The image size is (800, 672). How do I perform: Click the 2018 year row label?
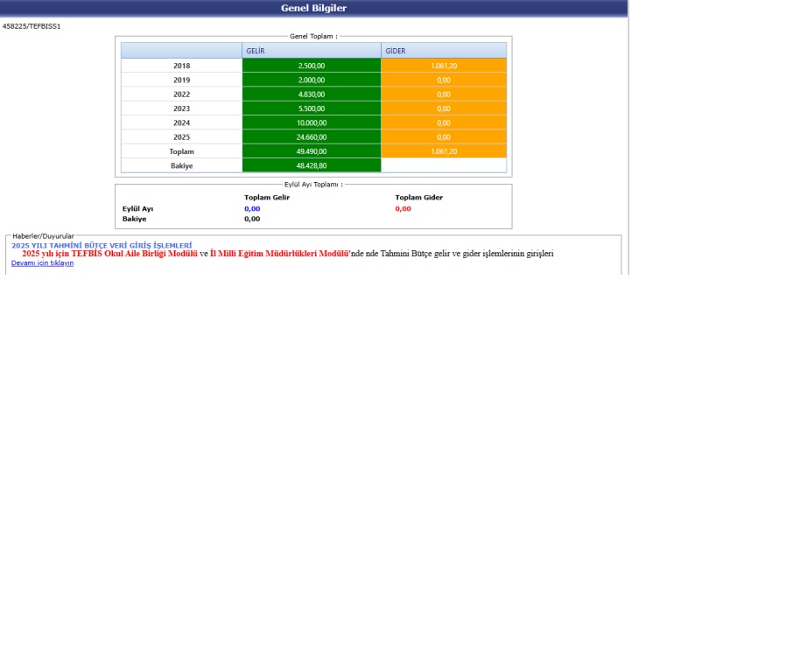(181, 66)
